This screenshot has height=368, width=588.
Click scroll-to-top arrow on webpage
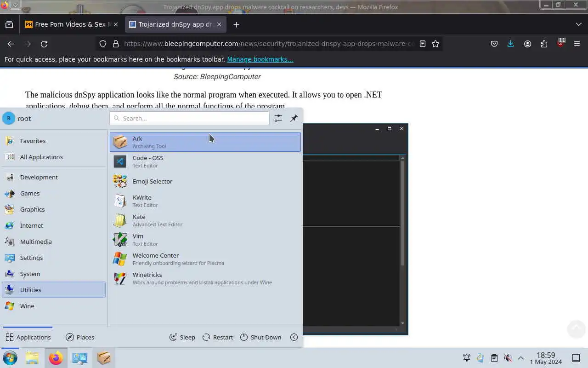click(x=576, y=328)
